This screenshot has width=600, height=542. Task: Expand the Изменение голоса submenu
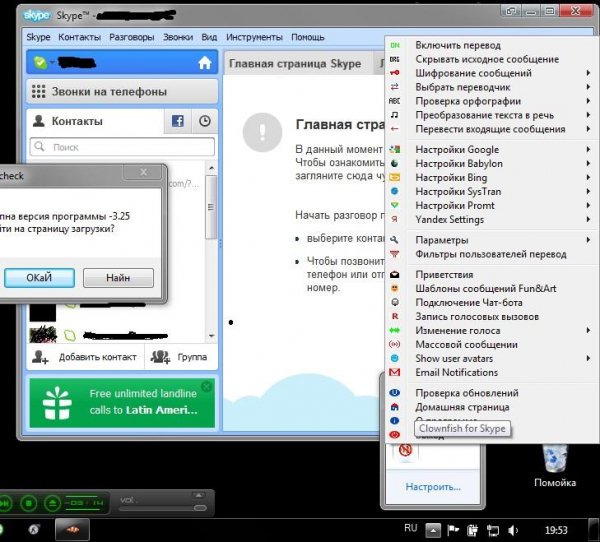588,330
